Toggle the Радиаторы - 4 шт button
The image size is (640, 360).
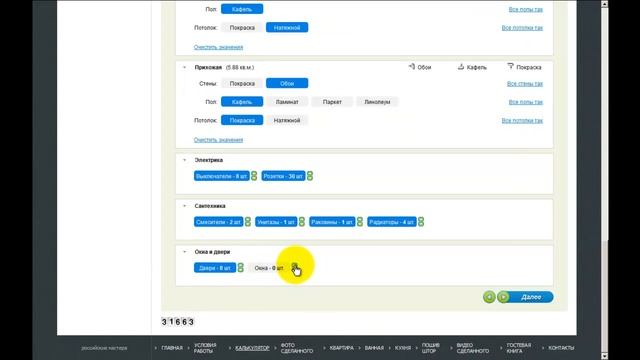click(x=392, y=222)
